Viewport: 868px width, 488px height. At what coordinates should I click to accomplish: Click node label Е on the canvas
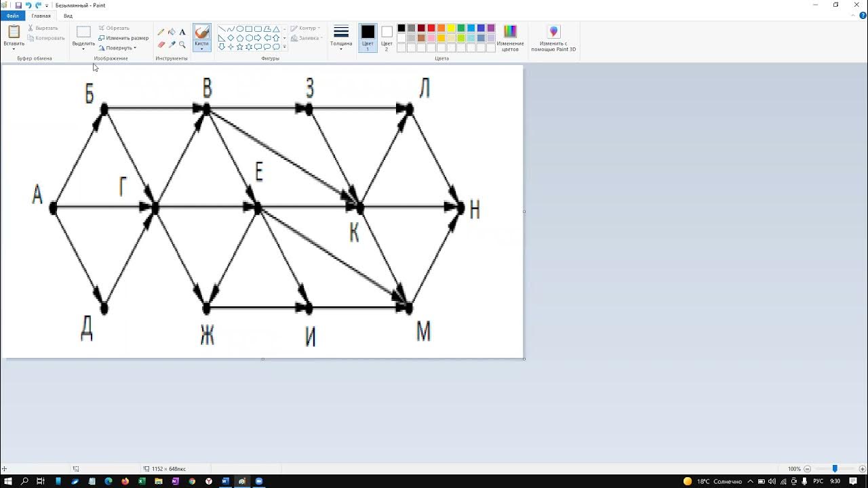tap(258, 173)
